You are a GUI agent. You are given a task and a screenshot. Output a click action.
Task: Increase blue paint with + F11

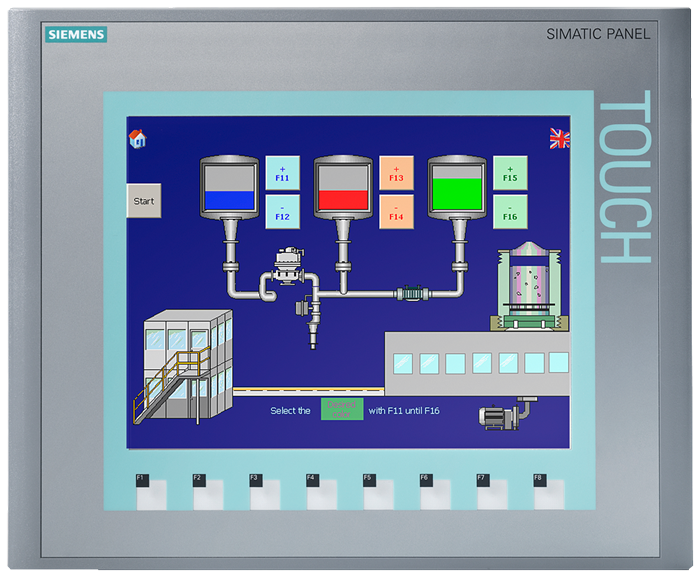pos(282,172)
